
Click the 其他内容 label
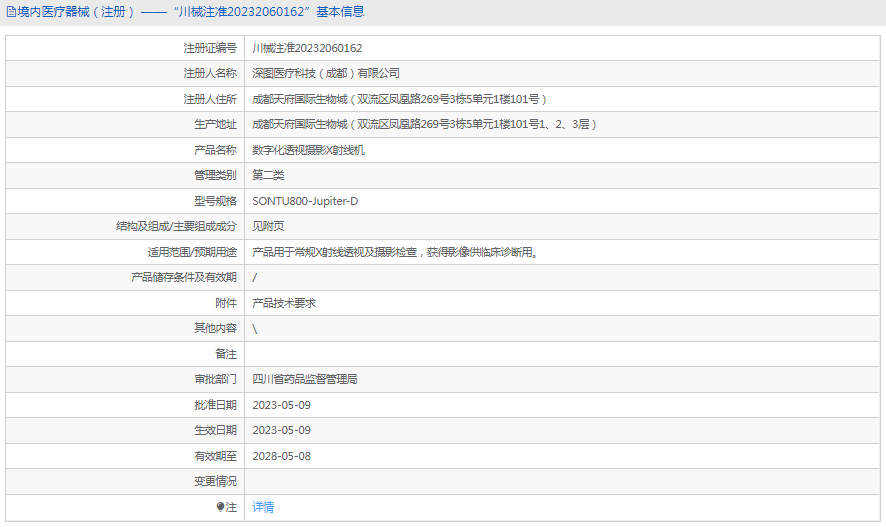coord(215,328)
